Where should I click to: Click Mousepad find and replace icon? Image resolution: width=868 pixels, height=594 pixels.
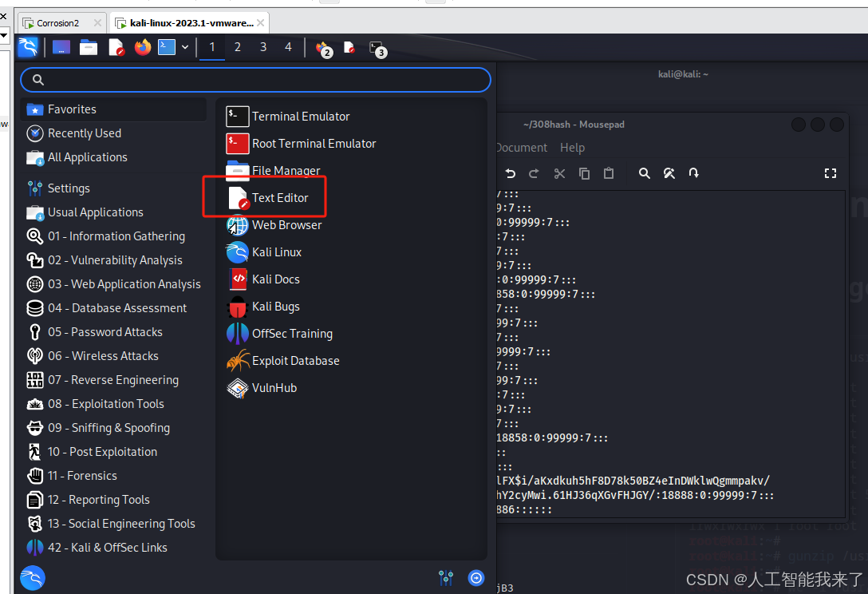point(669,173)
